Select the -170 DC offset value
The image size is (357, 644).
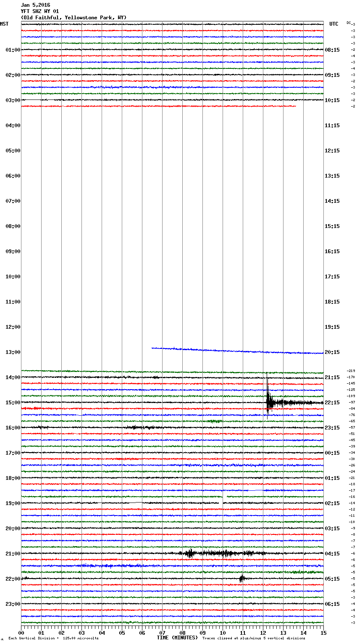click(351, 377)
